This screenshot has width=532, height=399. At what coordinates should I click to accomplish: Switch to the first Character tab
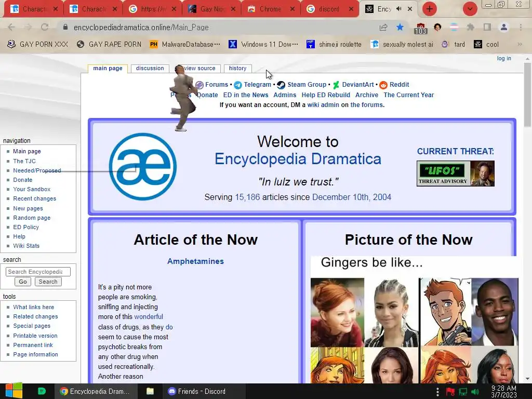[34, 9]
